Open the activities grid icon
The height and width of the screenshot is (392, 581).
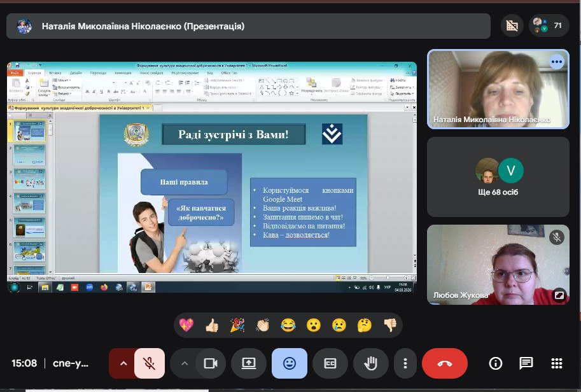click(557, 363)
